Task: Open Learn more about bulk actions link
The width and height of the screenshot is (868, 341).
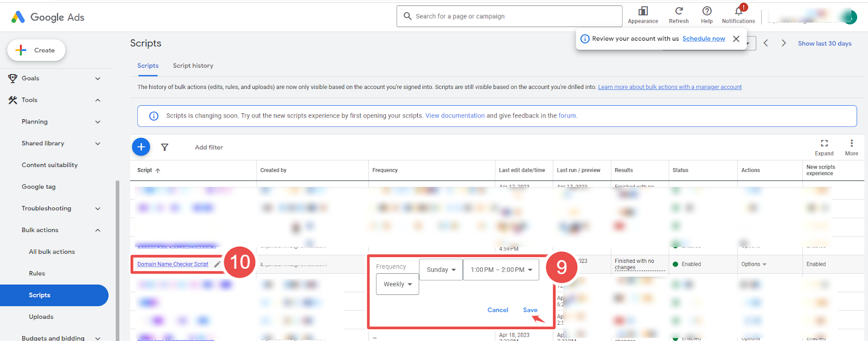Action: [669, 87]
